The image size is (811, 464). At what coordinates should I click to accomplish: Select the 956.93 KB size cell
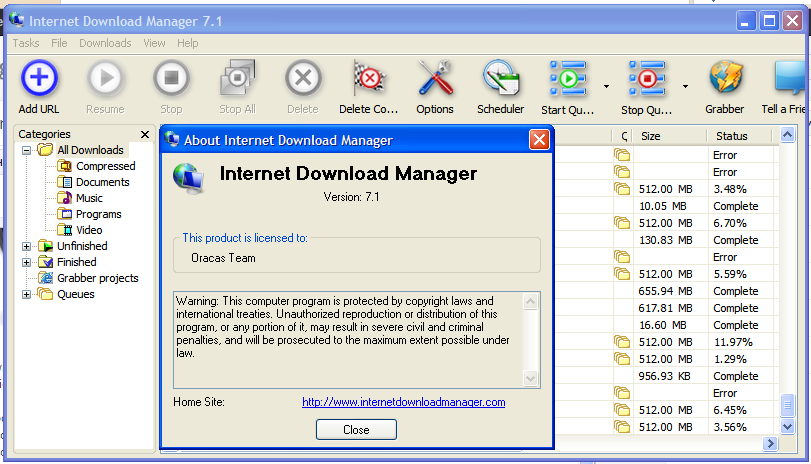[x=665, y=376]
